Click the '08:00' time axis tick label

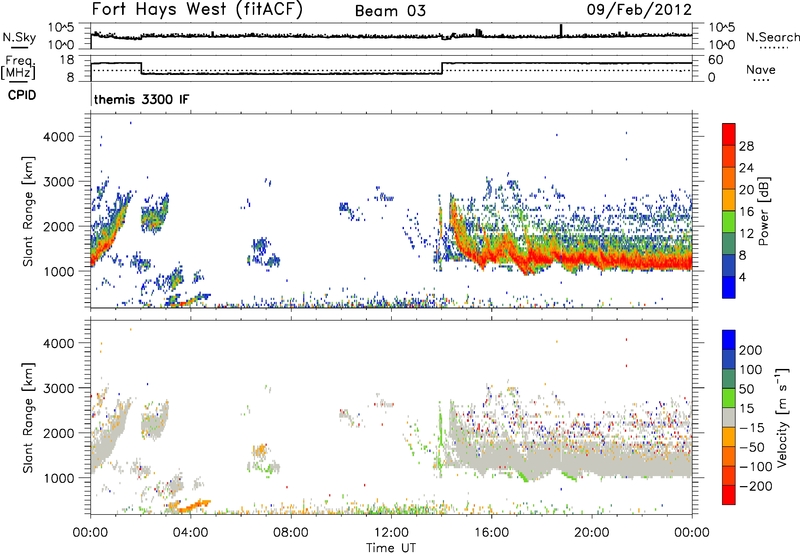pyautogui.click(x=291, y=533)
